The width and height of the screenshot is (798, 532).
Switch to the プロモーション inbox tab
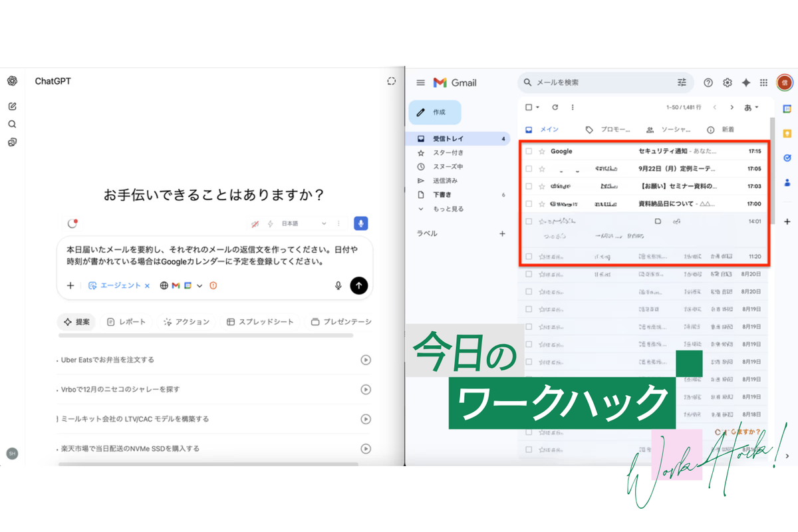click(608, 130)
